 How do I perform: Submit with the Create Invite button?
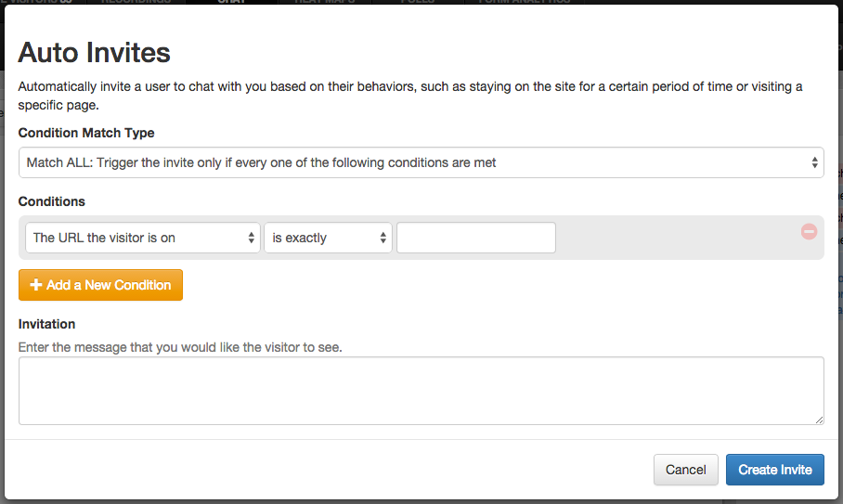coord(774,470)
